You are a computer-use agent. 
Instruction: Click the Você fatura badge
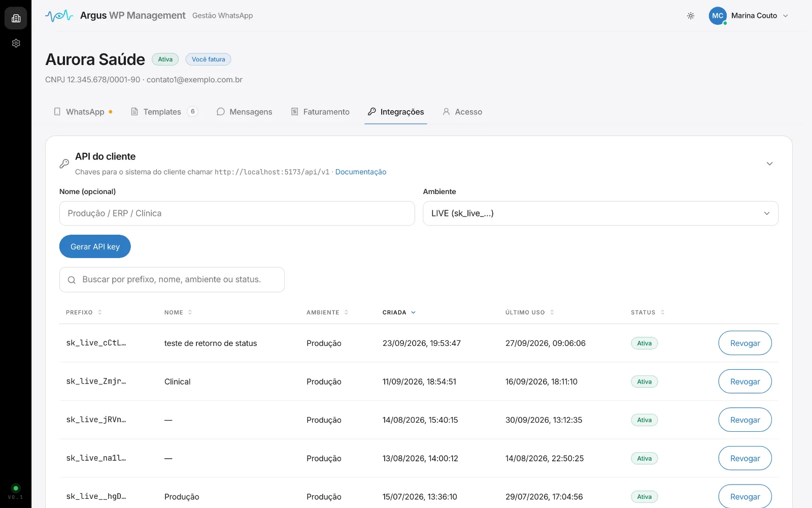click(x=208, y=59)
